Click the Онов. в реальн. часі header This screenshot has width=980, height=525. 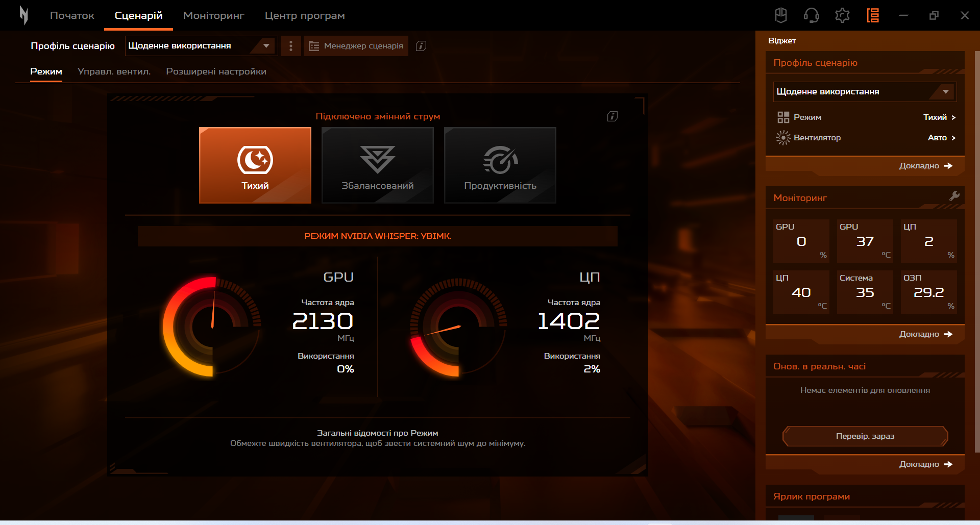pyautogui.click(x=820, y=366)
